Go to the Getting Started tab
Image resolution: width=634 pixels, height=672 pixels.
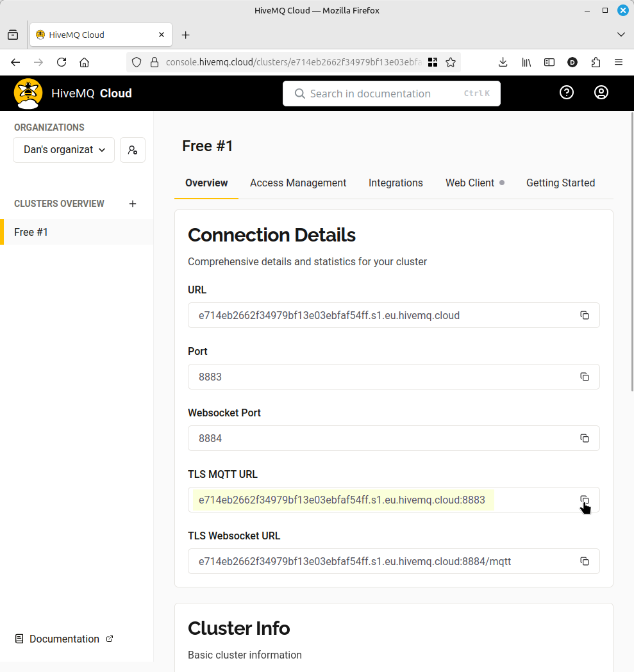[x=560, y=183]
